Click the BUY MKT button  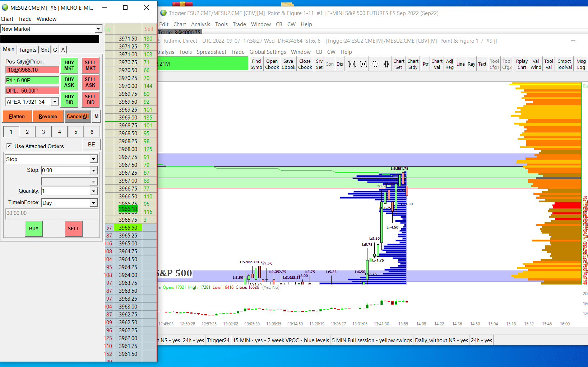click(x=69, y=65)
